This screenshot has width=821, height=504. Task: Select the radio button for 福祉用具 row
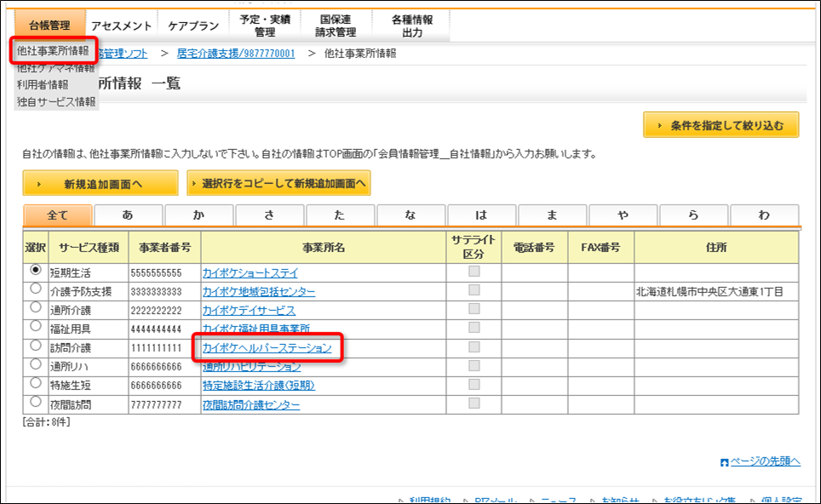click(x=36, y=326)
